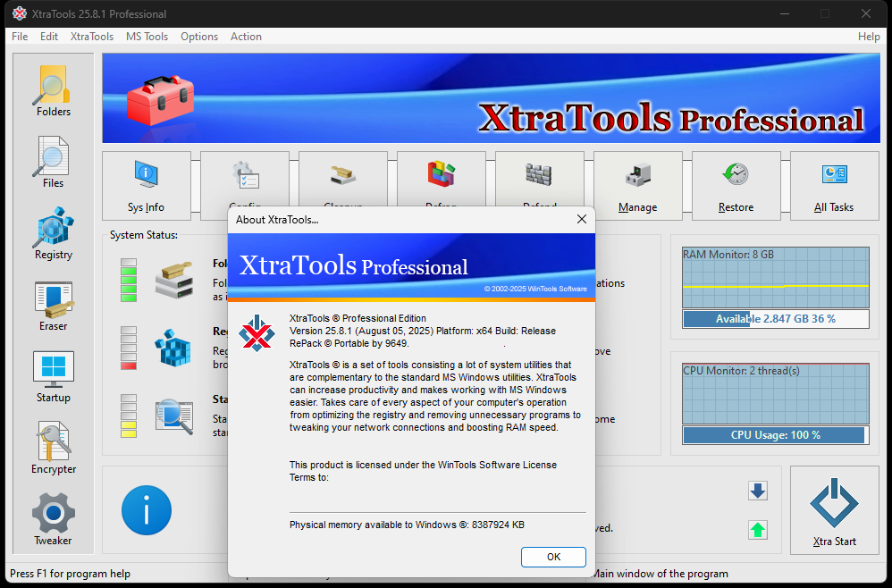
Task: Click OK in the About dialog
Action: (553, 557)
